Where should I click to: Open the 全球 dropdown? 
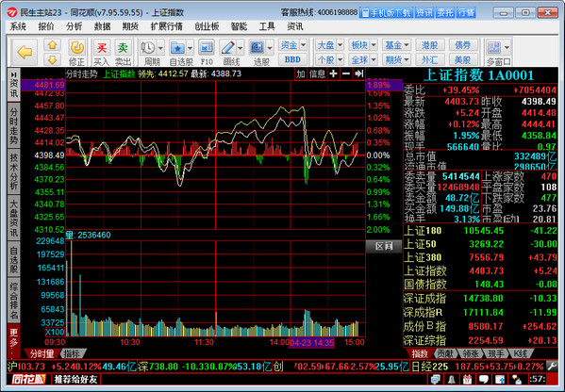pyautogui.click(x=363, y=59)
